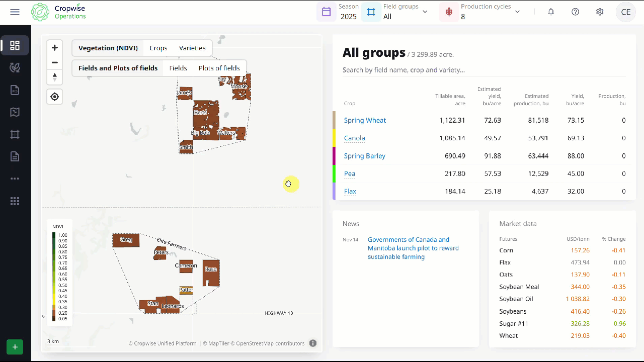Viewport: 644px width, 362px height.
Task: Click the NDVI legend color scale
Action: point(54,277)
